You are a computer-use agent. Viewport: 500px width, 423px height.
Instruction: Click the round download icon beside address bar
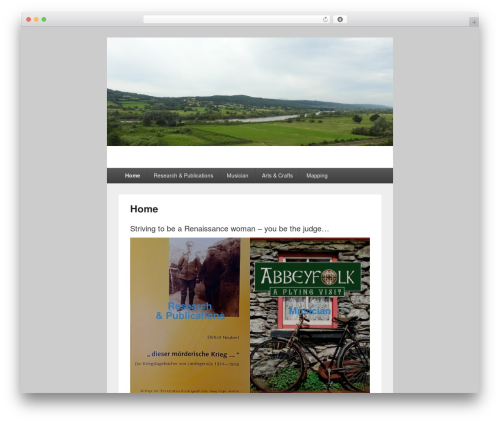(340, 19)
